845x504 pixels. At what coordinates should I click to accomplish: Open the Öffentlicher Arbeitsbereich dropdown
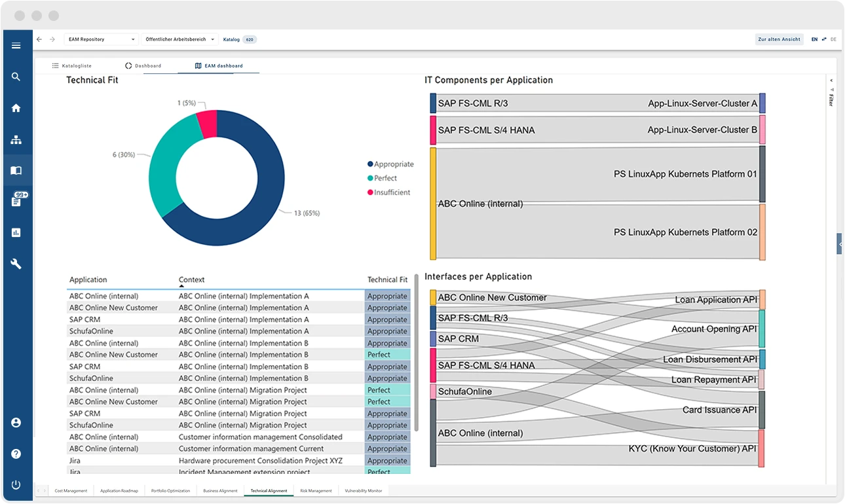(179, 39)
